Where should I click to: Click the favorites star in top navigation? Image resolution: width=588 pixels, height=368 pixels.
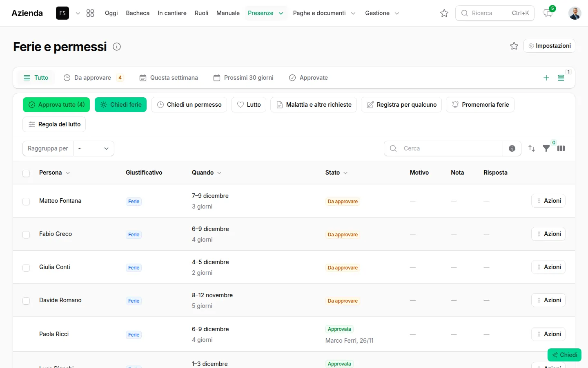point(444,13)
